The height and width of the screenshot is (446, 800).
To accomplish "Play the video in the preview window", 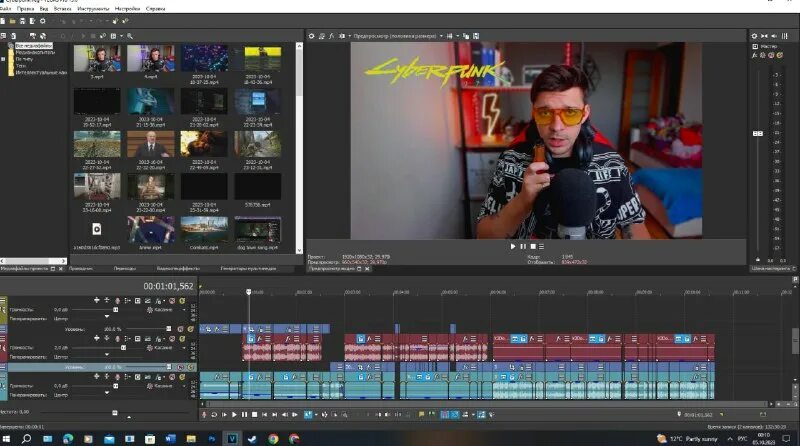I will tap(513, 246).
